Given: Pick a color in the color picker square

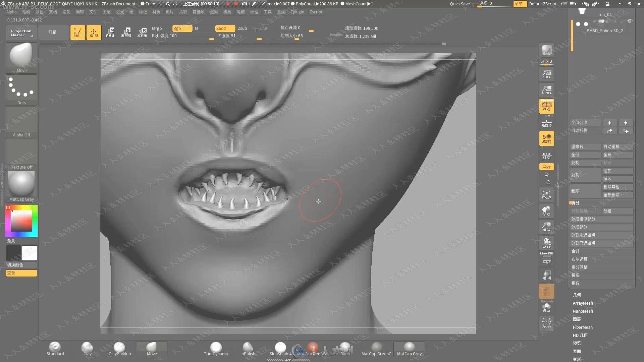Looking at the screenshot, I should click(x=21, y=221).
